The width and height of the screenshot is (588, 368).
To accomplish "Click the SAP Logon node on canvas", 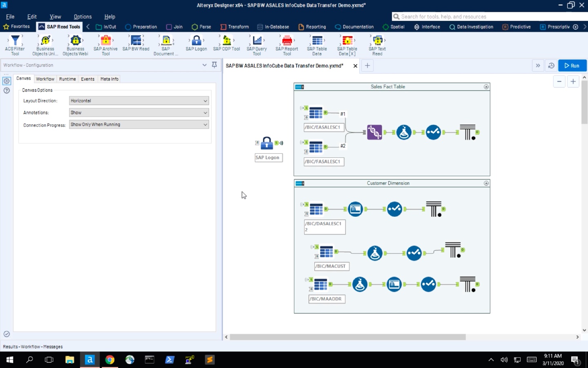I will (267, 143).
